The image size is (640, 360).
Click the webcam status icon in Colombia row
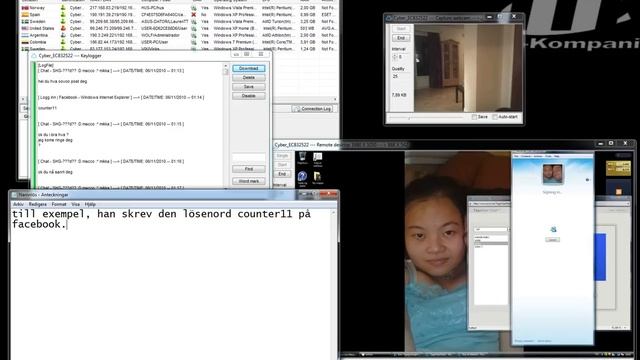tap(193, 42)
